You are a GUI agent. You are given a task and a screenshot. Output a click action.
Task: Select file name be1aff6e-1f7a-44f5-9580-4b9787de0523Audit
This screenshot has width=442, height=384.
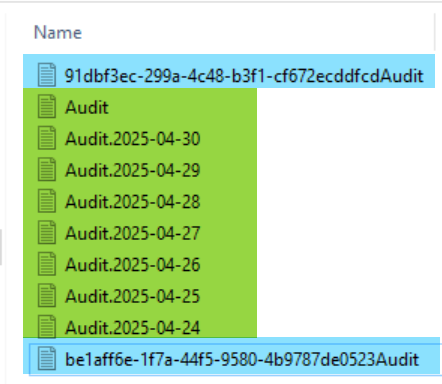click(242, 359)
